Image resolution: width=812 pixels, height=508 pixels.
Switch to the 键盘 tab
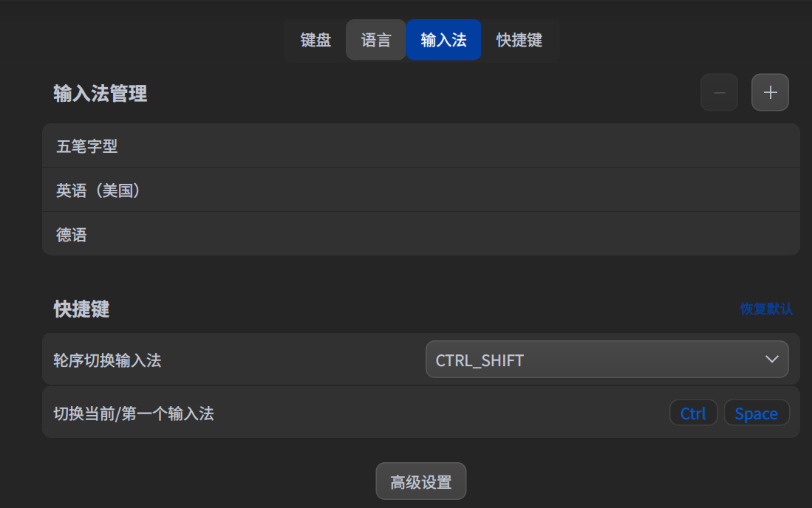[x=315, y=40]
